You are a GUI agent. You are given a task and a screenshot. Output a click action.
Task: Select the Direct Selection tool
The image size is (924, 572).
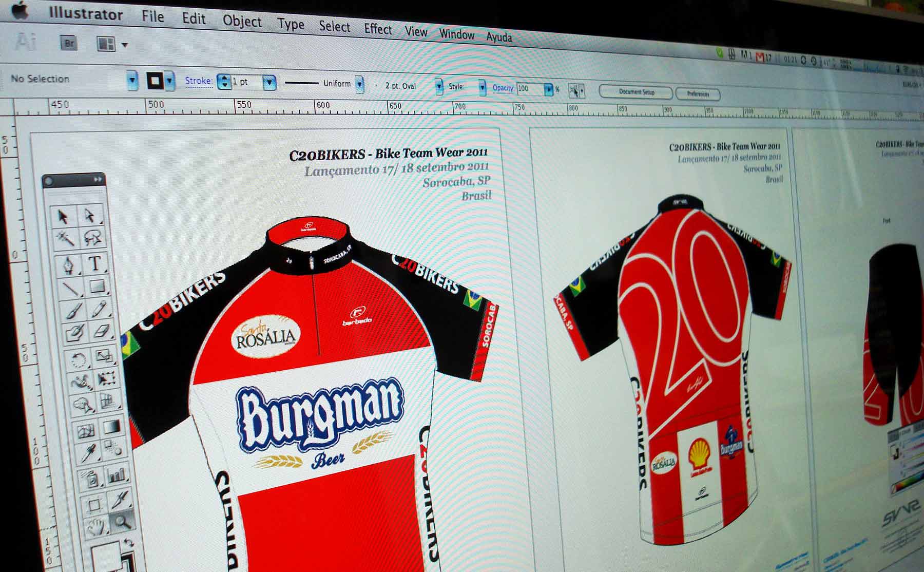(90, 216)
